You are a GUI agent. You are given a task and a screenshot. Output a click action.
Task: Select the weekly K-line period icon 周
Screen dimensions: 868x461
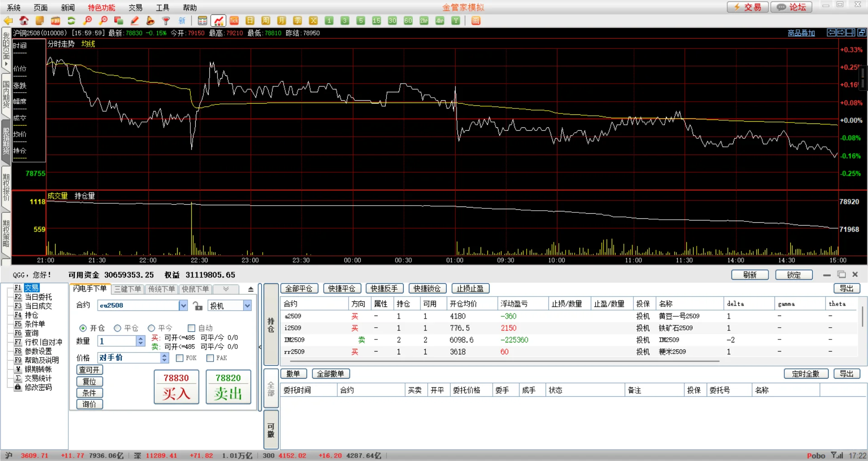[266, 21]
